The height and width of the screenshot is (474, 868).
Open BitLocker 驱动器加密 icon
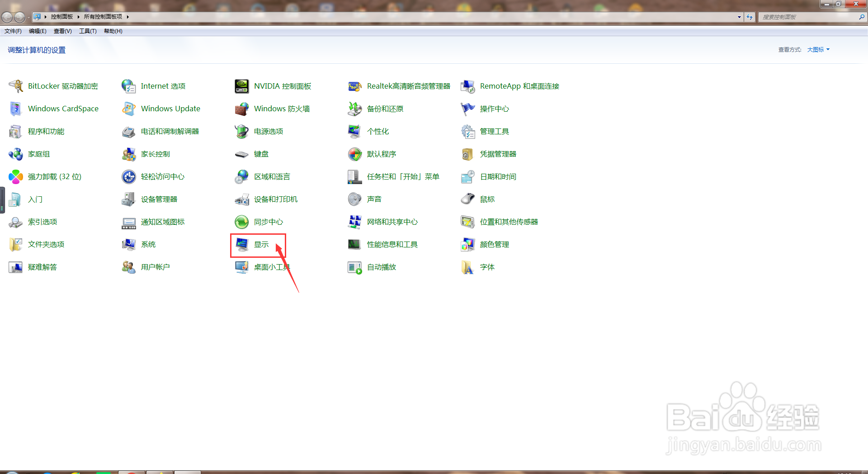click(16, 86)
